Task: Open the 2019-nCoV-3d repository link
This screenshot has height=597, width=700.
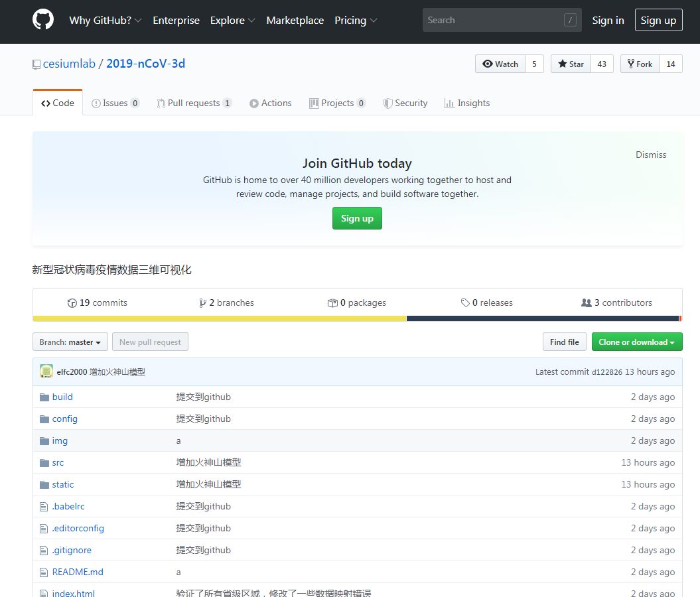Action: click(145, 64)
